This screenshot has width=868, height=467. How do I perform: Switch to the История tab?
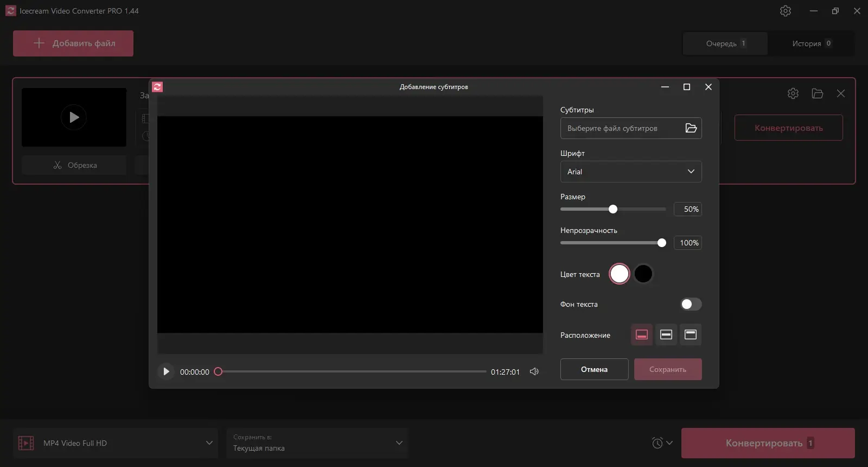point(811,43)
